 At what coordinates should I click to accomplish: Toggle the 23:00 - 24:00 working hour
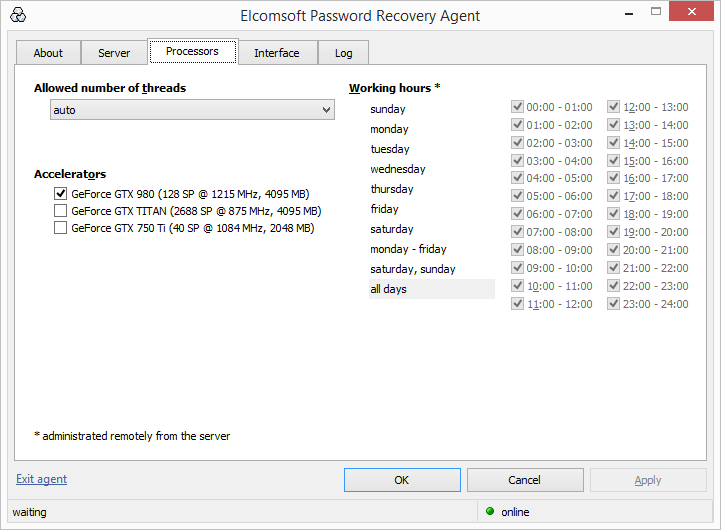pos(614,304)
